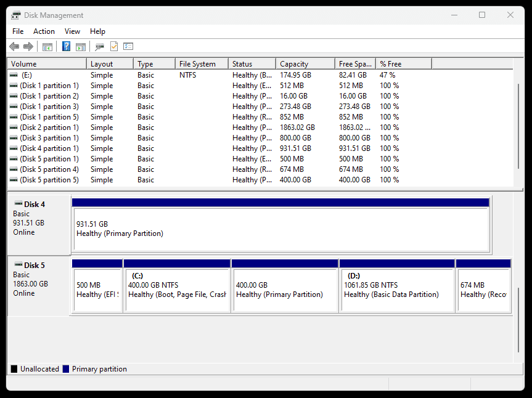The height and width of the screenshot is (398, 532).
Task: Open the View menu
Action: [72, 31]
